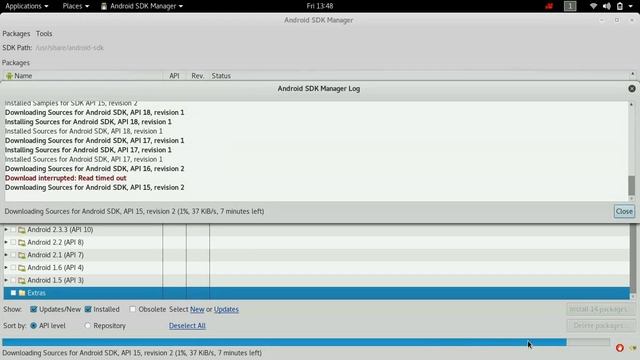Click the Install 14 packages button
Image resolution: width=640 pixels, height=360 pixels.
[x=600, y=309]
